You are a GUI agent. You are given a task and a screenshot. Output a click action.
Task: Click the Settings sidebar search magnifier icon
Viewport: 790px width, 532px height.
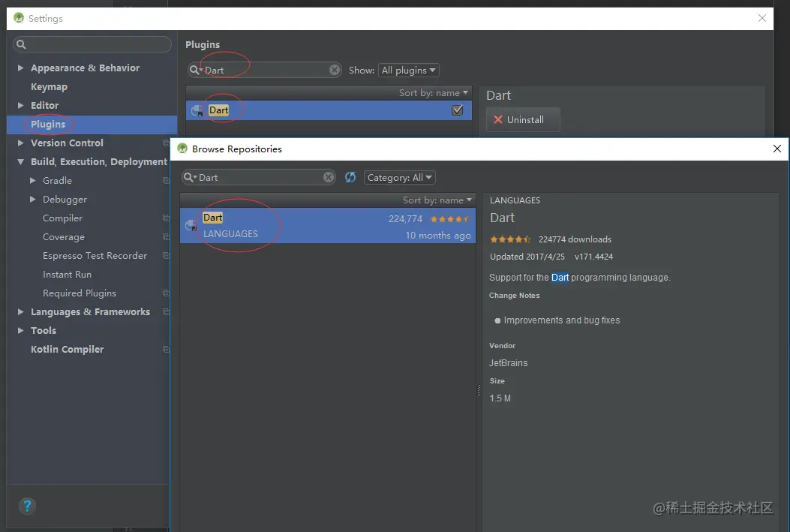[x=21, y=44]
